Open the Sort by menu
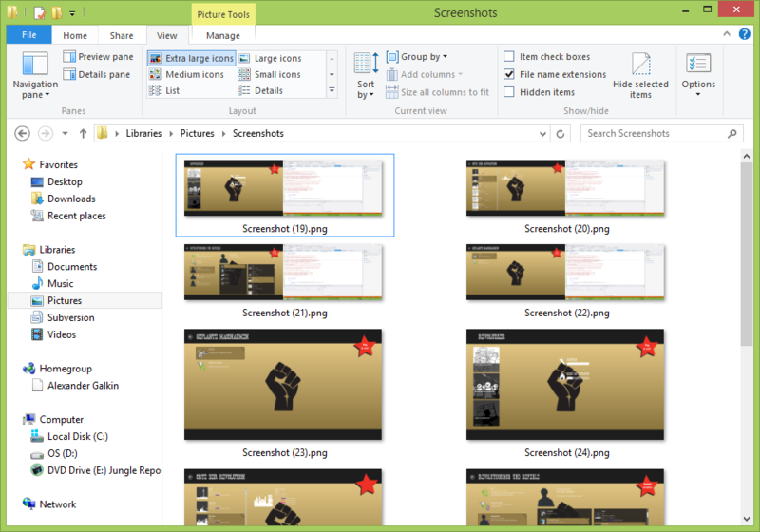 366,76
